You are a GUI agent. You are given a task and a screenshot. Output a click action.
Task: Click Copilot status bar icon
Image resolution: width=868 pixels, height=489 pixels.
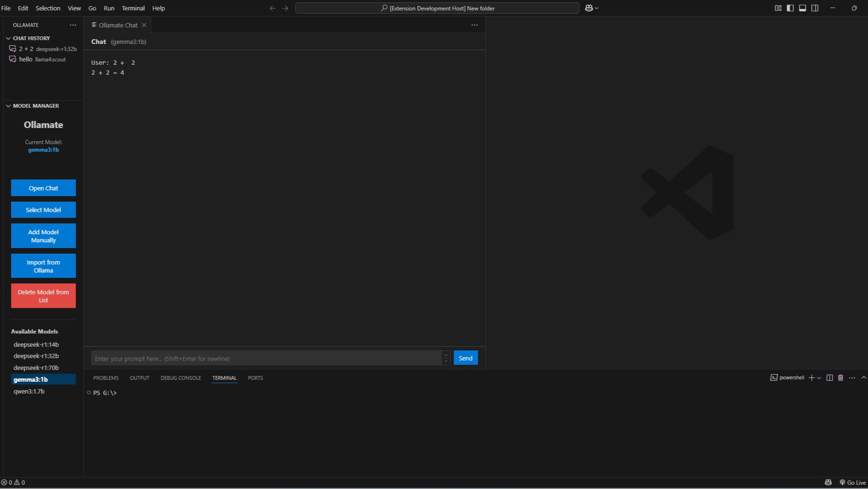828,482
